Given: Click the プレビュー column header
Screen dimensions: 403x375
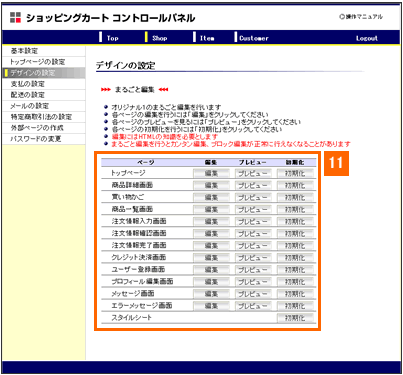Looking at the screenshot, I should (x=253, y=162).
